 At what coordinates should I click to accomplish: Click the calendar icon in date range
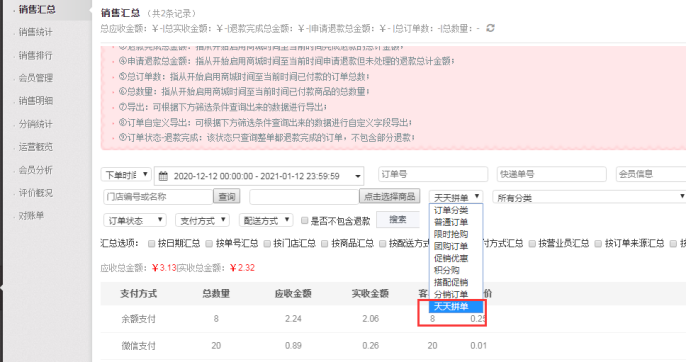(x=163, y=176)
